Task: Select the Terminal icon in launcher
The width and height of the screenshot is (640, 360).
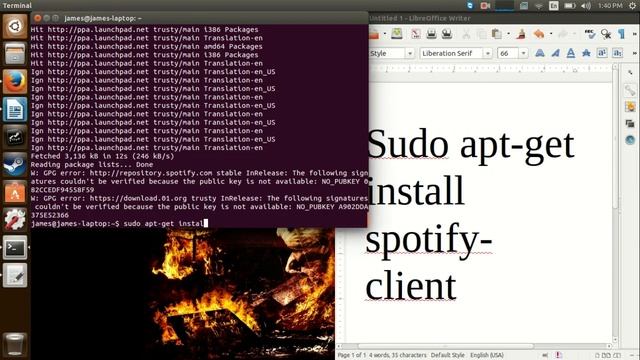Action: [x=15, y=247]
